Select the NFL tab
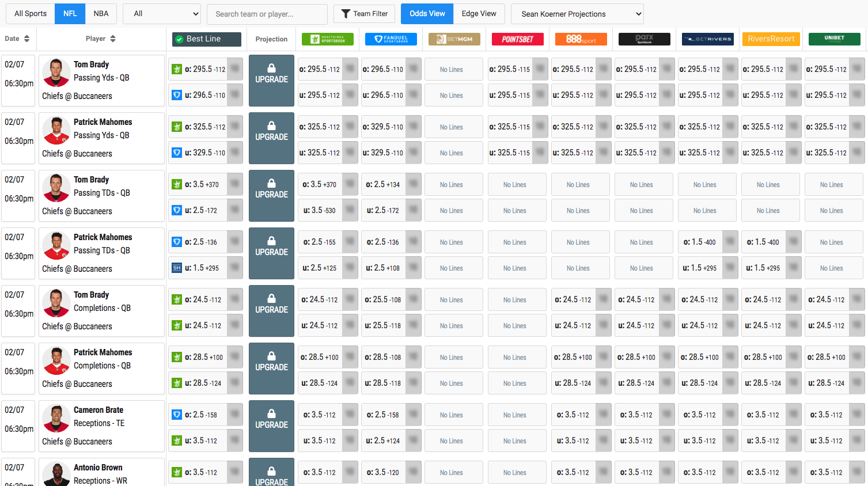The height and width of the screenshot is (486, 868). [70, 14]
